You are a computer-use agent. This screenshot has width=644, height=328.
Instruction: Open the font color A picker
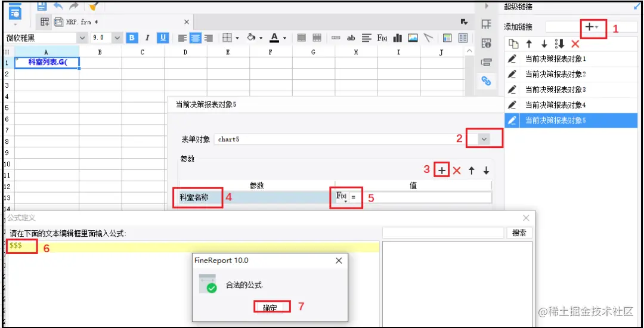tap(275, 38)
